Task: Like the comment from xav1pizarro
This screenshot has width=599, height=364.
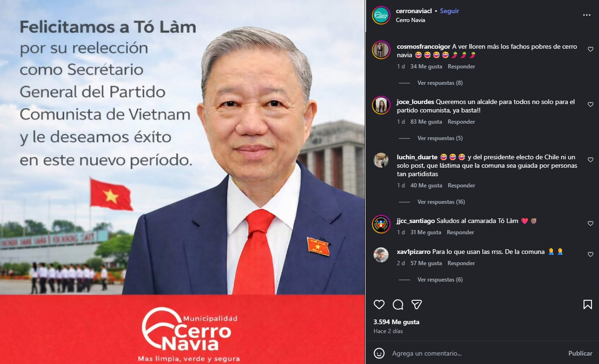Action: 591,254
